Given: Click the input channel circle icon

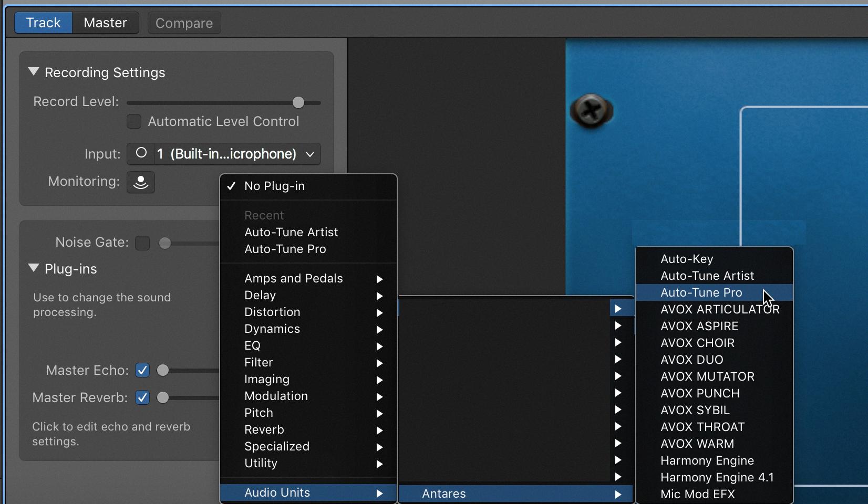Looking at the screenshot, I should coord(141,153).
